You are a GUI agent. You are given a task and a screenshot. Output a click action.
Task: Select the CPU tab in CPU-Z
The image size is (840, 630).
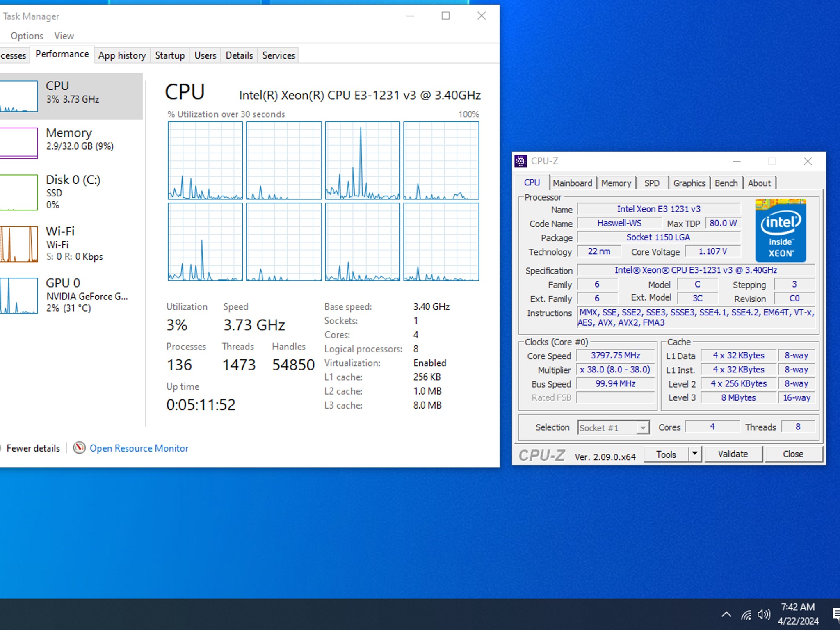coord(532,183)
